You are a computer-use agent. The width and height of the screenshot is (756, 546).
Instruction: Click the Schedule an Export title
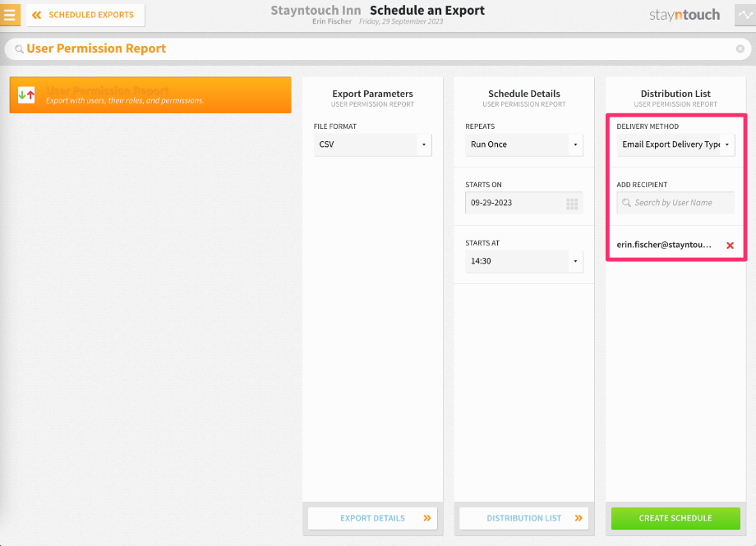point(427,10)
